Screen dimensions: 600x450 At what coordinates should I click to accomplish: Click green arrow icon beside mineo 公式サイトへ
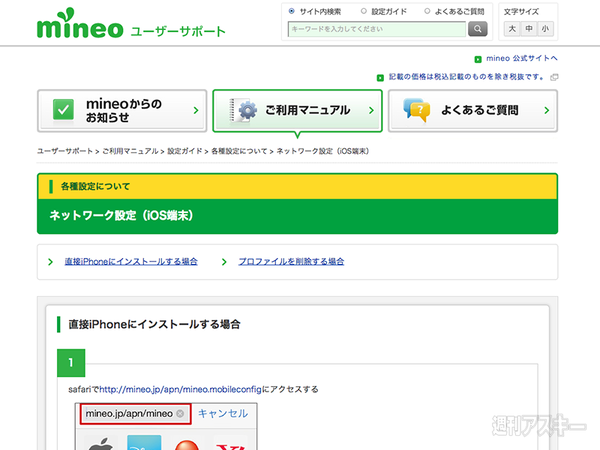pos(478,59)
